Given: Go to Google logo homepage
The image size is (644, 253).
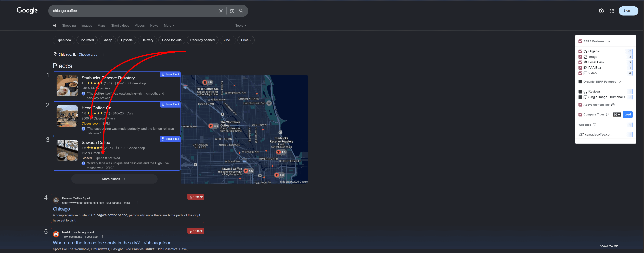Looking at the screenshot, I should click(27, 10).
